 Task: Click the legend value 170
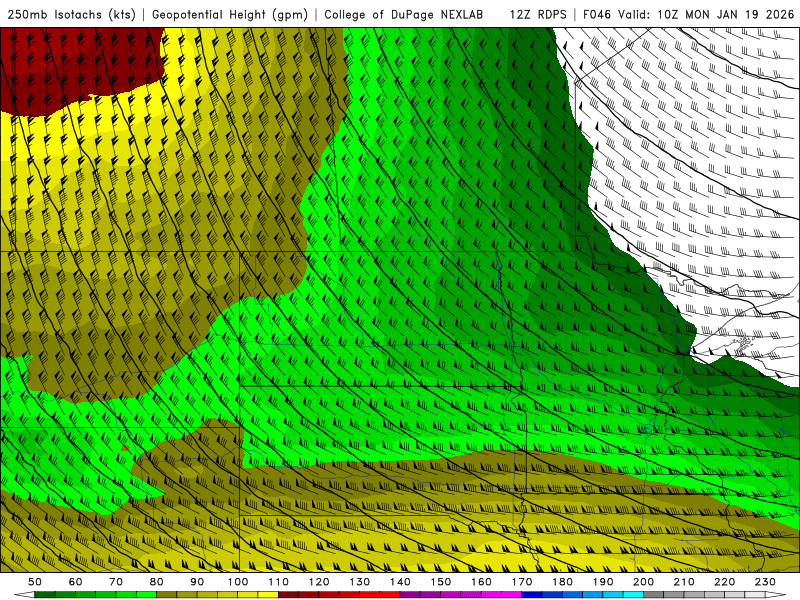(x=522, y=582)
